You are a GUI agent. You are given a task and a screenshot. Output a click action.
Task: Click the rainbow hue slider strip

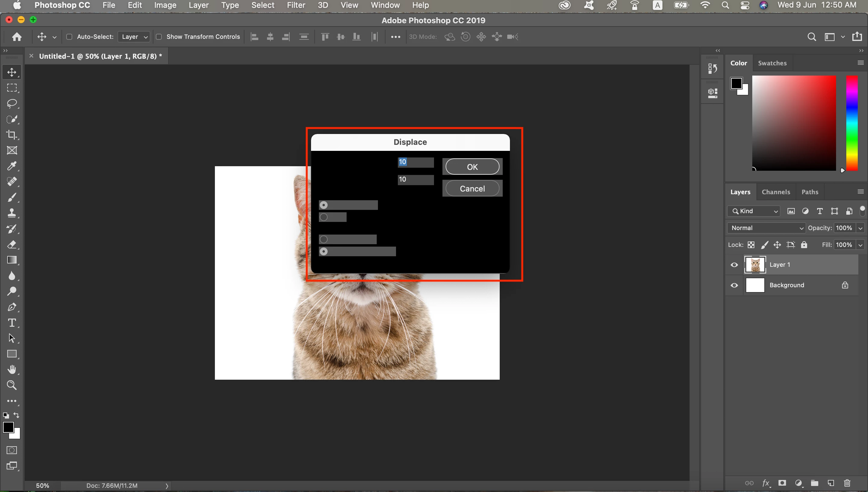(851, 123)
